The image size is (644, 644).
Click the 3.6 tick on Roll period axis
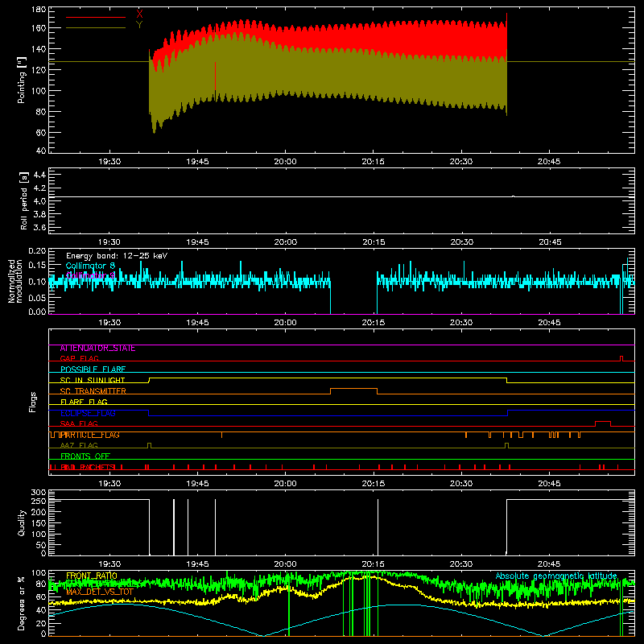[x=39, y=227]
